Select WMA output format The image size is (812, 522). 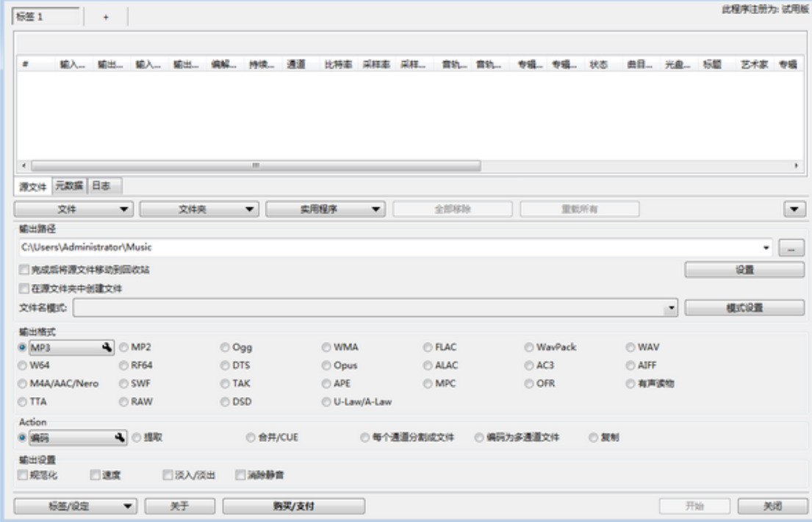(x=326, y=347)
